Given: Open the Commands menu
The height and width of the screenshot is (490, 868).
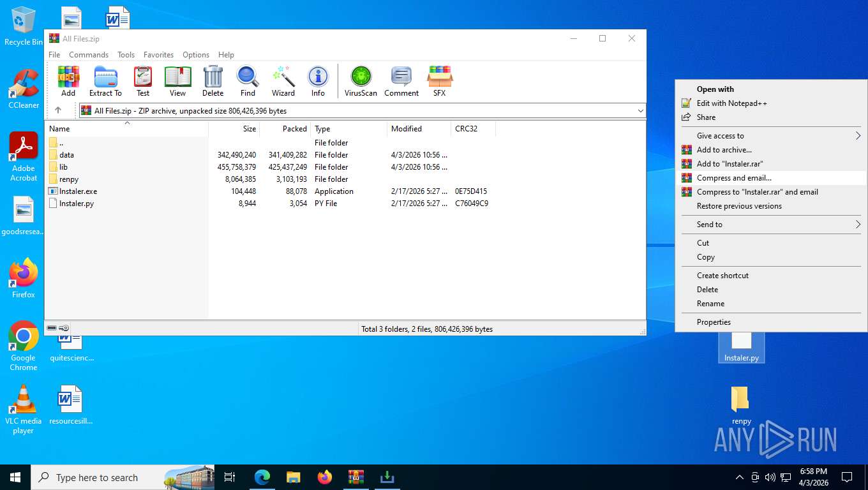Looking at the screenshot, I should tap(89, 55).
